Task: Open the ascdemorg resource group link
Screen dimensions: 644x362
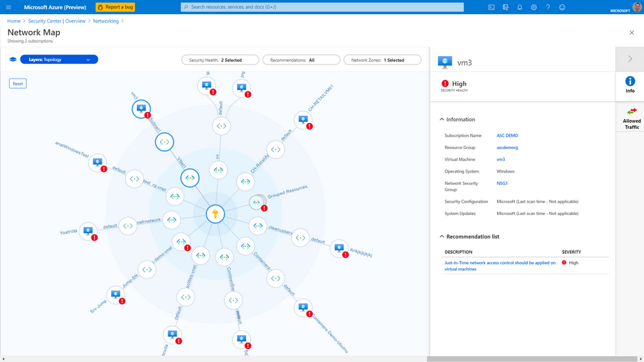Action: [x=507, y=148]
